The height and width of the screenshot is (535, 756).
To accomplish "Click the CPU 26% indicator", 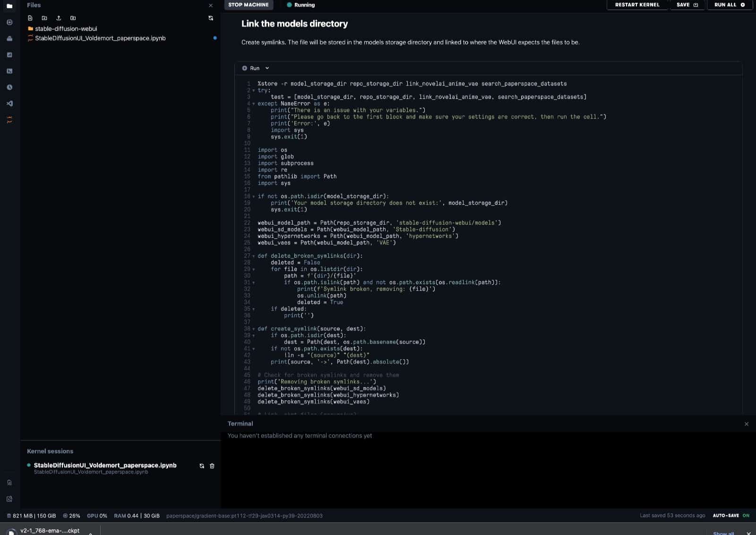I will pos(72,516).
